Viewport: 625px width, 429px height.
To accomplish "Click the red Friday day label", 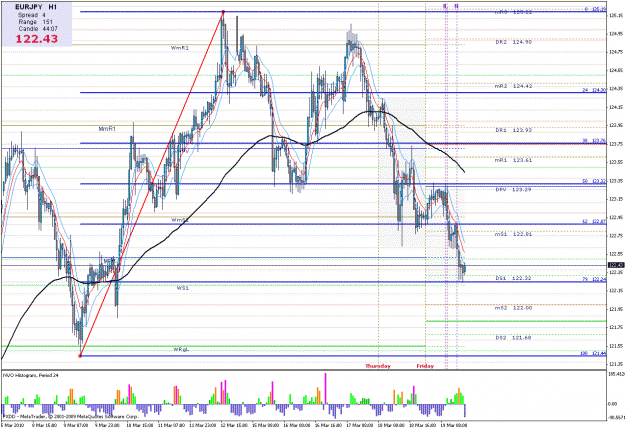I will click(x=425, y=366).
